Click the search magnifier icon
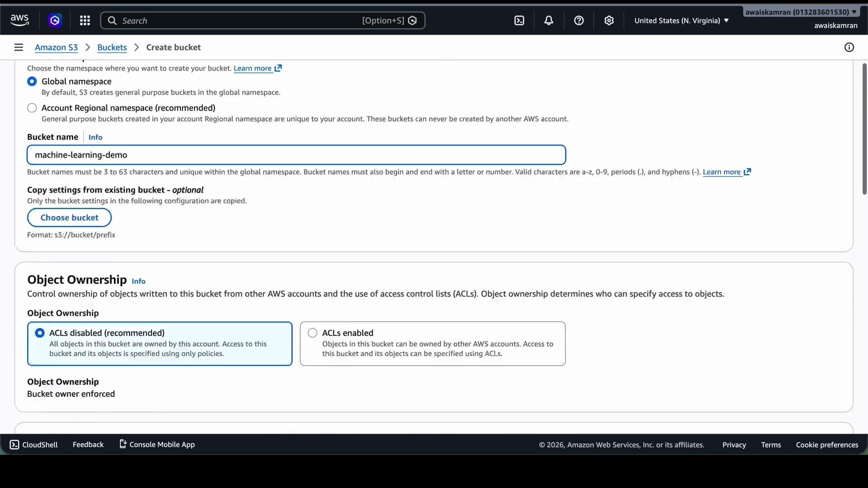 (113, 21)
